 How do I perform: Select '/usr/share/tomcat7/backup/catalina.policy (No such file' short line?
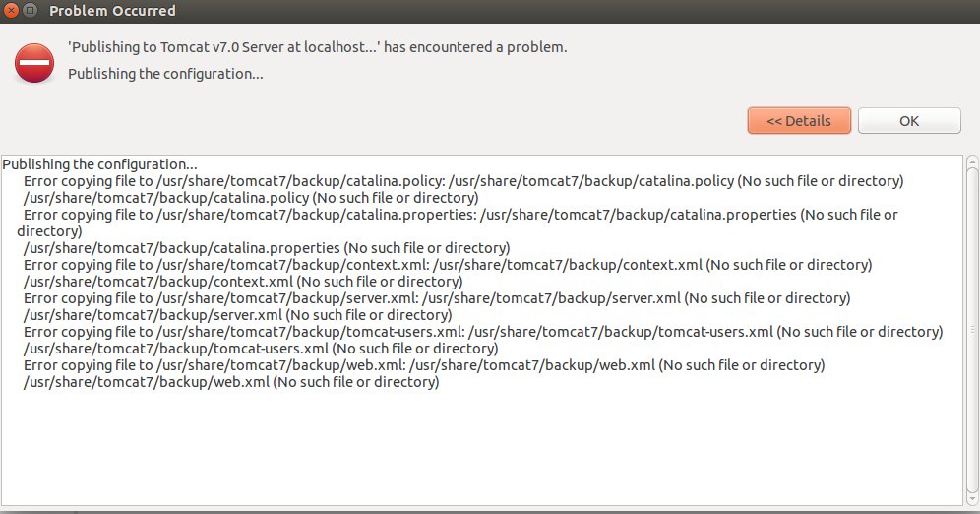point(251,198)
